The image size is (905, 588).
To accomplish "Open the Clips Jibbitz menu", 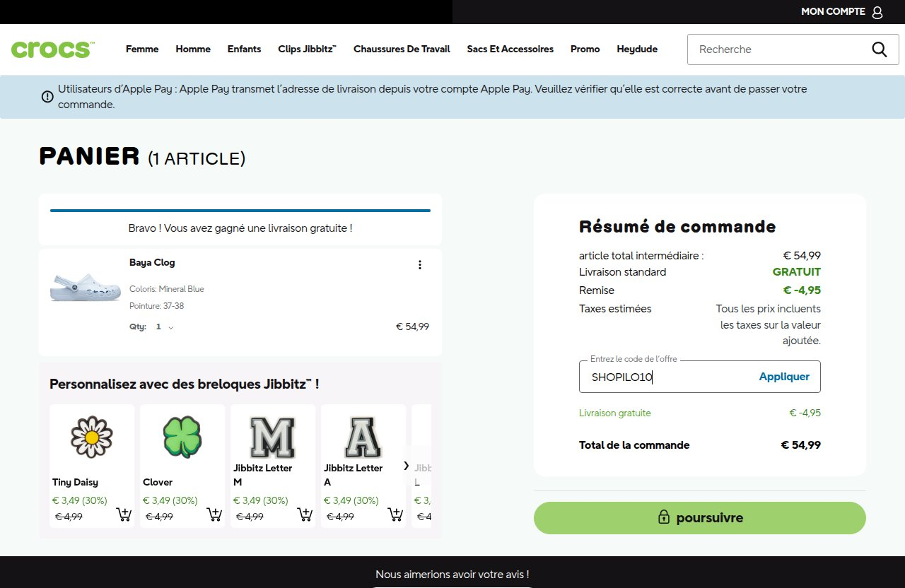I will point(307,49).
